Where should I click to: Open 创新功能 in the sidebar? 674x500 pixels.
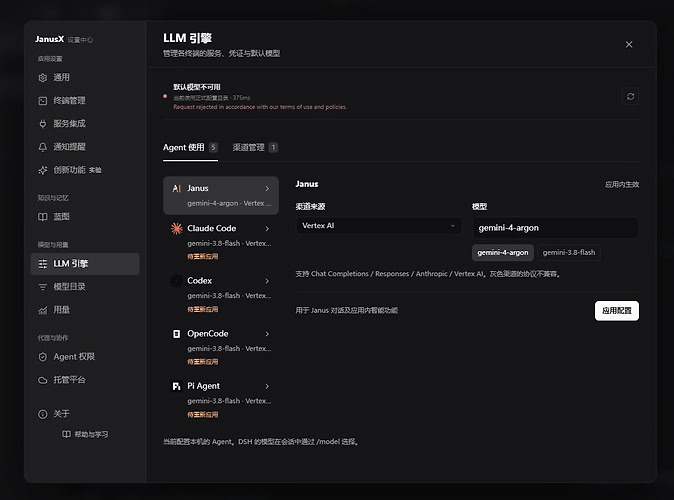85,171
